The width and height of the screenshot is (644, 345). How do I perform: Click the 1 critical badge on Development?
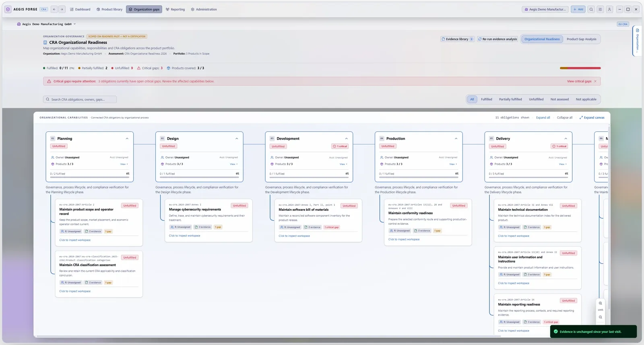(x=340, y=146)
